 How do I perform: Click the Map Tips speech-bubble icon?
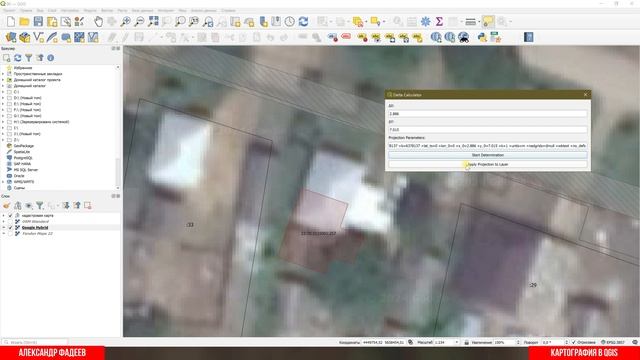tap(488, 22)
